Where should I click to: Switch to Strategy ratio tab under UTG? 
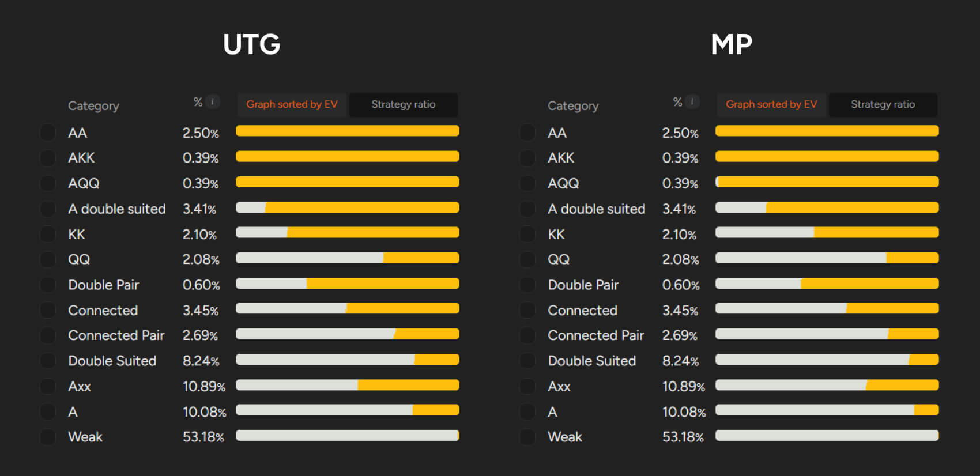click(403, 104)
